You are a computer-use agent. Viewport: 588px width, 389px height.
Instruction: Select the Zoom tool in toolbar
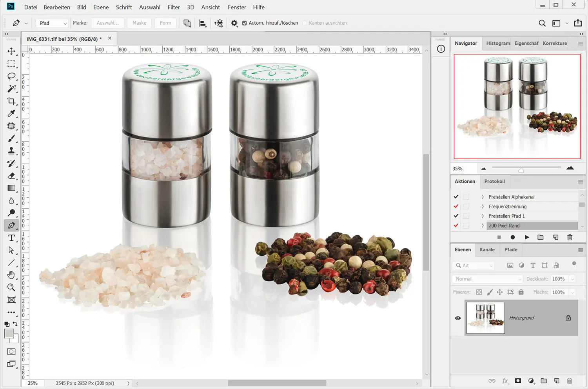[11, 287]
